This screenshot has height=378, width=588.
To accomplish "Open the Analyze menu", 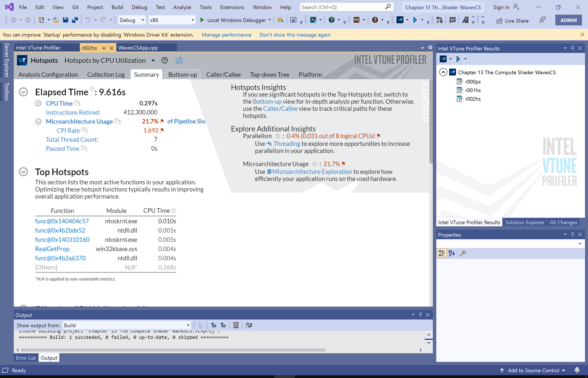I will (182, 7).
